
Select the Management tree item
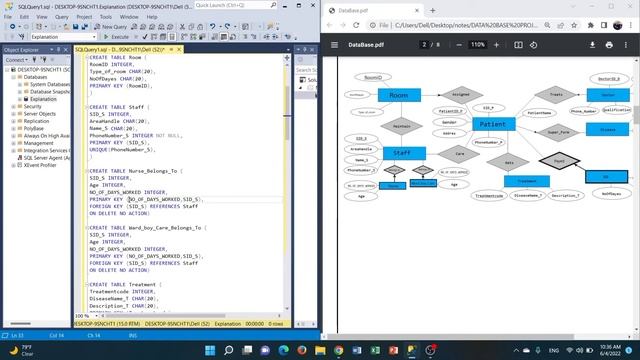38,143
